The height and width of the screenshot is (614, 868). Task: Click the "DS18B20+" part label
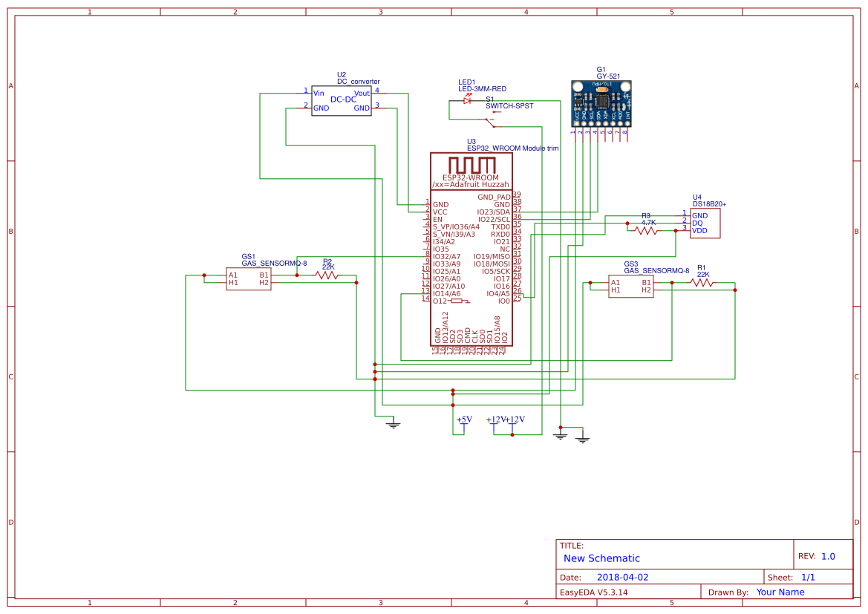click(x=709, y=204)
